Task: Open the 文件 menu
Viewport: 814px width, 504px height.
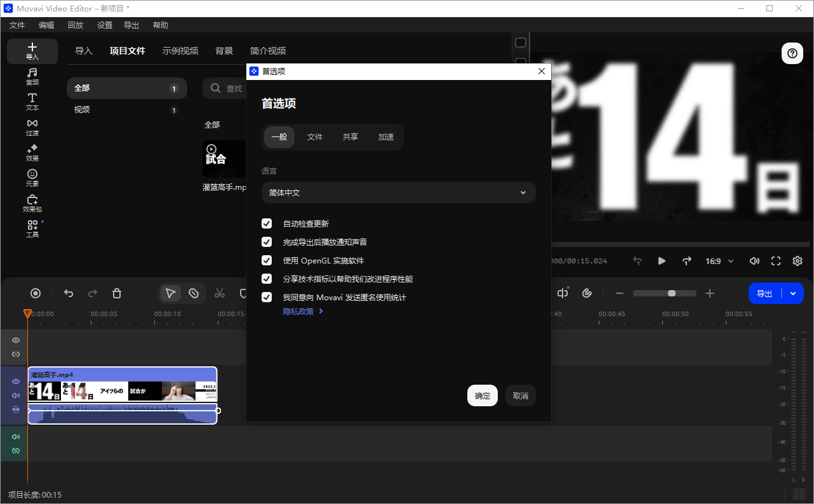Action: coord(17,25)
